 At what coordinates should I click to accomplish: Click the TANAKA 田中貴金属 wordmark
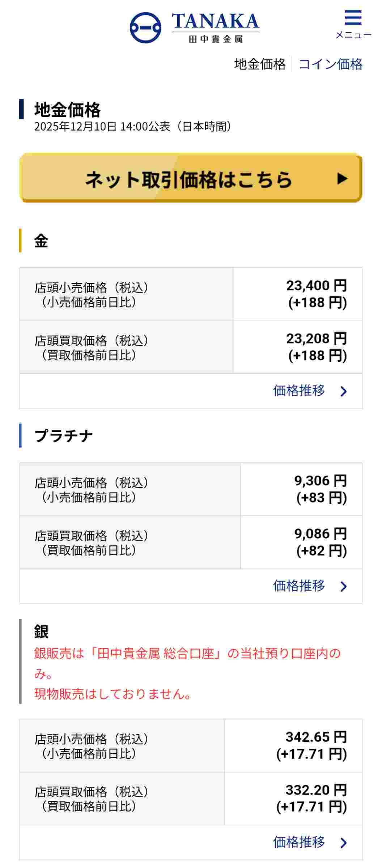point(215,27)
